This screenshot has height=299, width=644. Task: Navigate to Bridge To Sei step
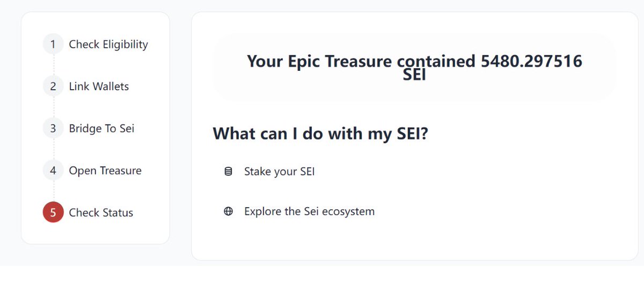coord(101,128)
